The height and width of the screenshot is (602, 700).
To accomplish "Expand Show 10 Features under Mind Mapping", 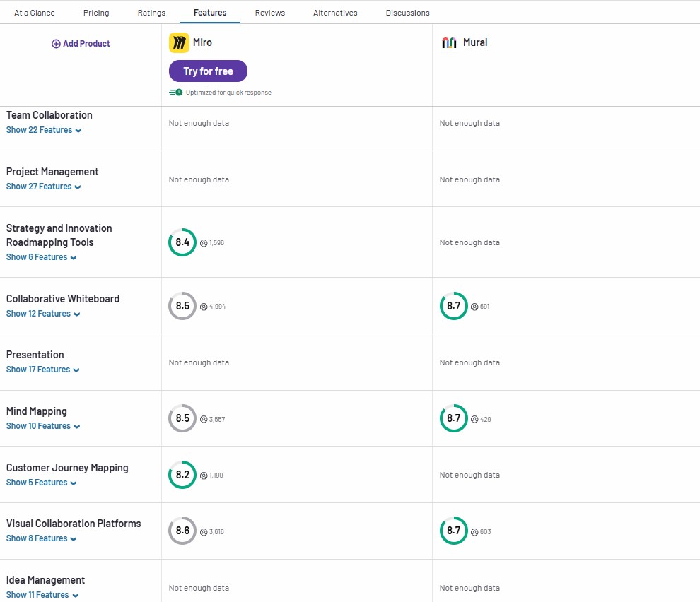I will [x=42, y=426].
